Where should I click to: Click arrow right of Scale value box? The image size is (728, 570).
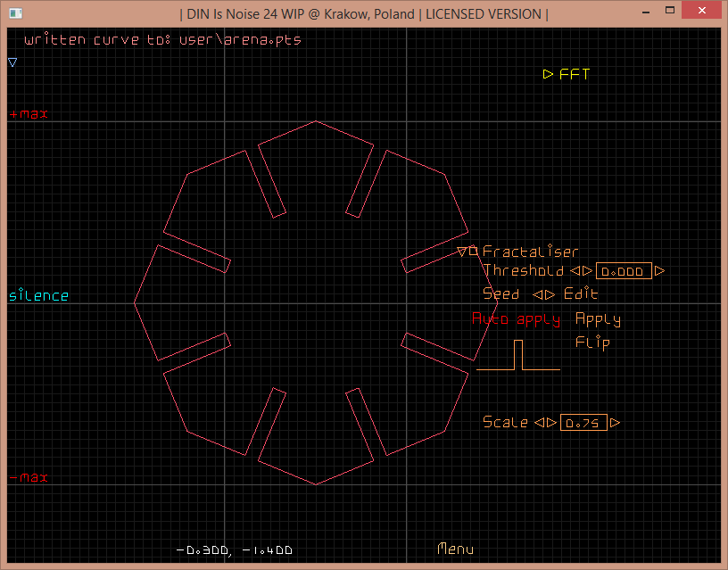[615, 423]
